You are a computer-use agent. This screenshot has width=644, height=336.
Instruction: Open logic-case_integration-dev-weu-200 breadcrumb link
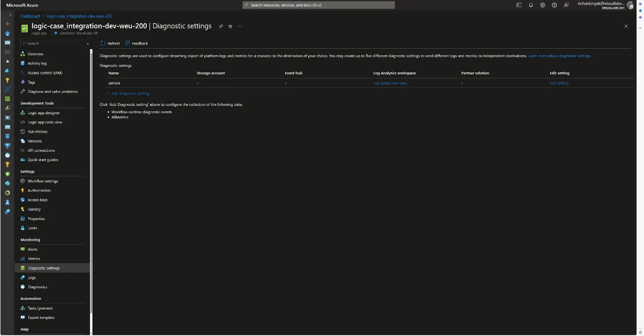79,16
